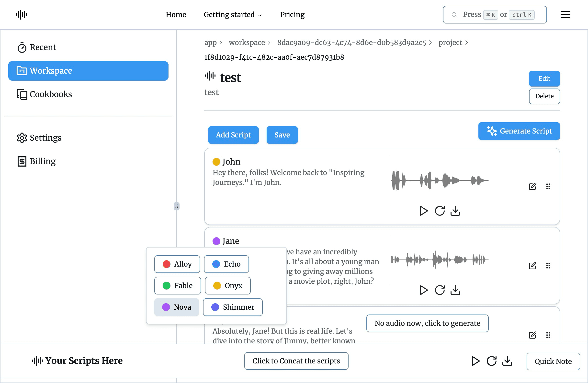Click the more options icon for John's entry

548,186
